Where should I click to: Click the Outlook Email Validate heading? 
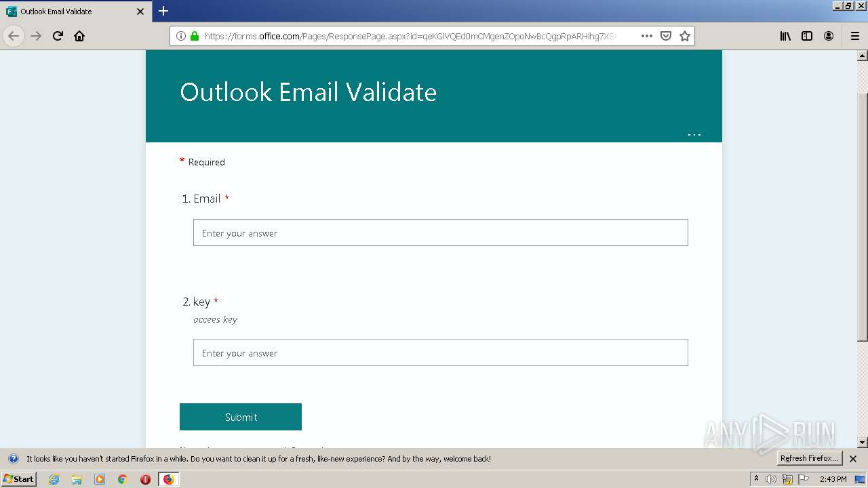click(308, 92)
